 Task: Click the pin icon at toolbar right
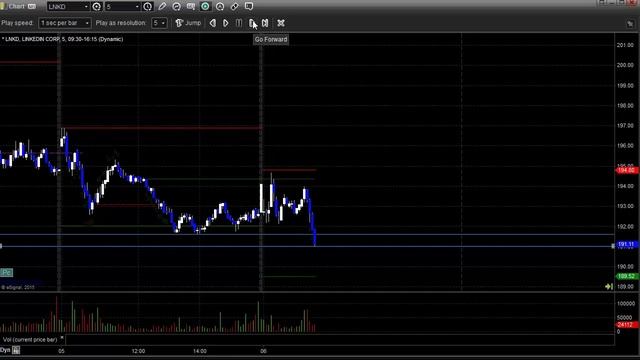tap(630, 24)
